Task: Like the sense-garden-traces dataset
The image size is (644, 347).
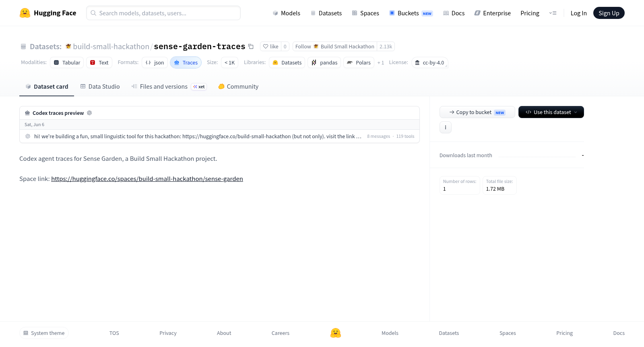Action: click(270, 46)
